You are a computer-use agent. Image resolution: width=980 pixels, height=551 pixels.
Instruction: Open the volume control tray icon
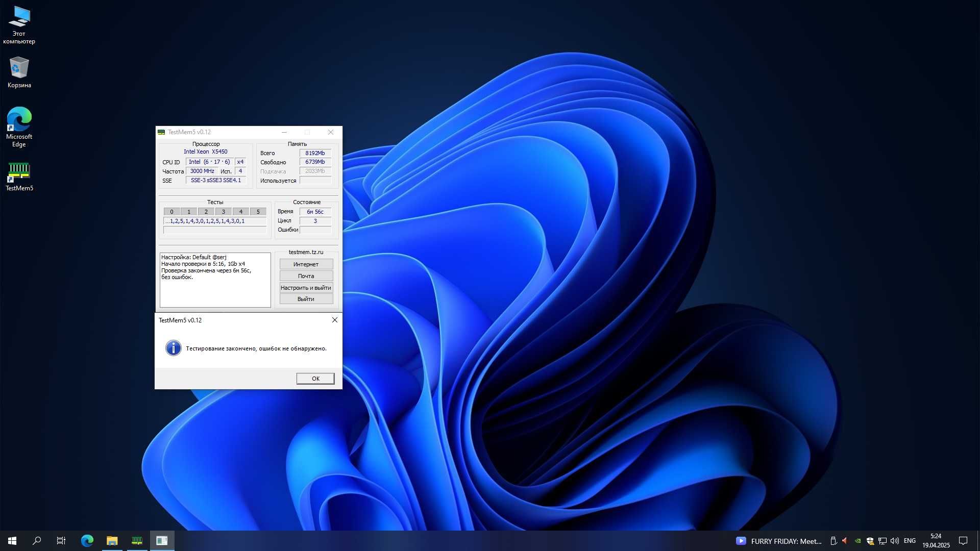pos(894,541)
